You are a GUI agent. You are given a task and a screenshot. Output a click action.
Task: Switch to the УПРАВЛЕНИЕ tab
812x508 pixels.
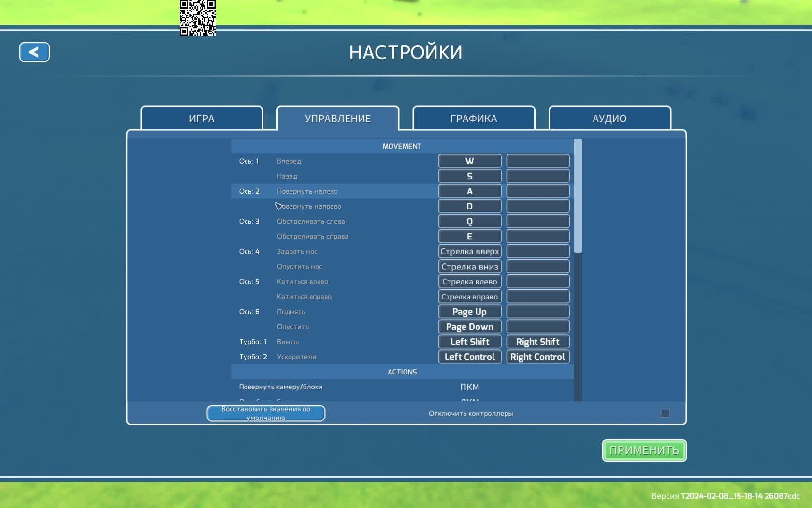pos(338,119)
